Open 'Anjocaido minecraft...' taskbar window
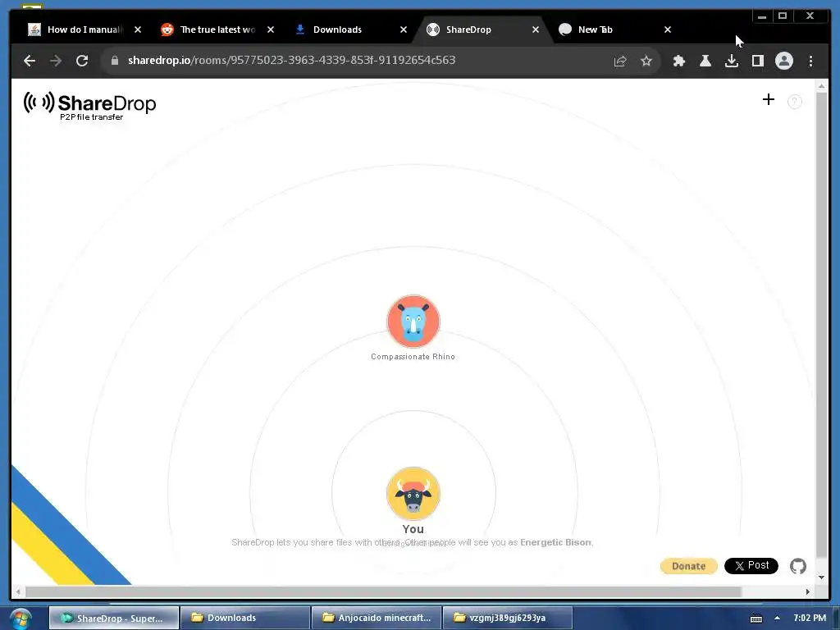 (x=377, y=619)
